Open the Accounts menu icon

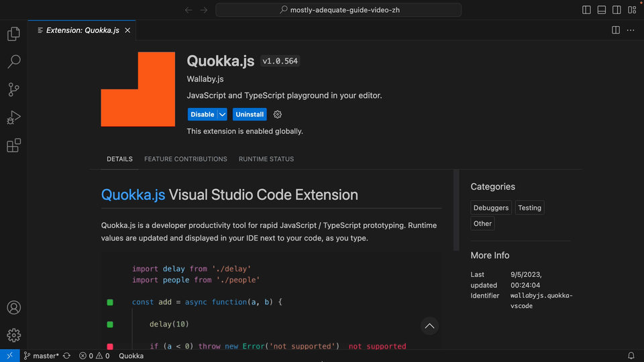(x=13, y=308)
